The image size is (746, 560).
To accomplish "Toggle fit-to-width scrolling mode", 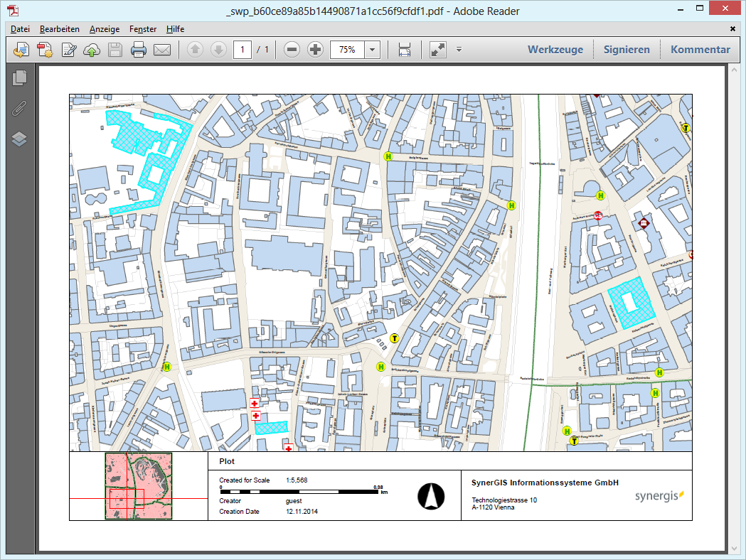I will coord(405,50).
